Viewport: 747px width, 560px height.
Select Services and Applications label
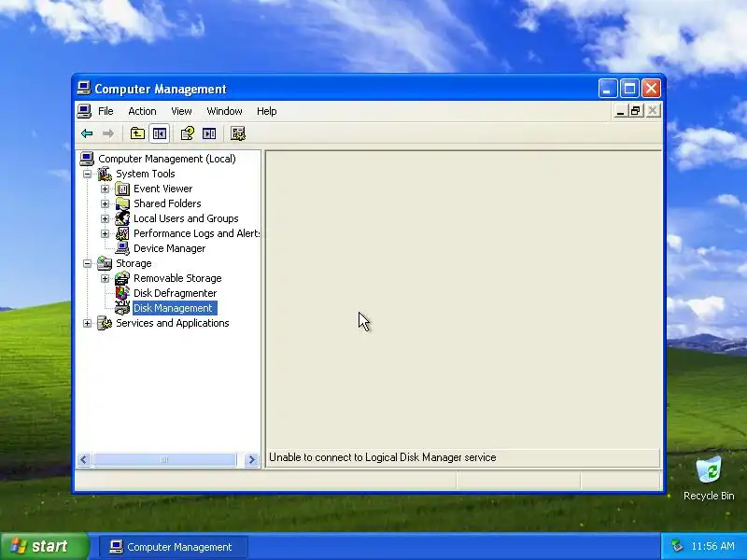[x=173, y=323]
